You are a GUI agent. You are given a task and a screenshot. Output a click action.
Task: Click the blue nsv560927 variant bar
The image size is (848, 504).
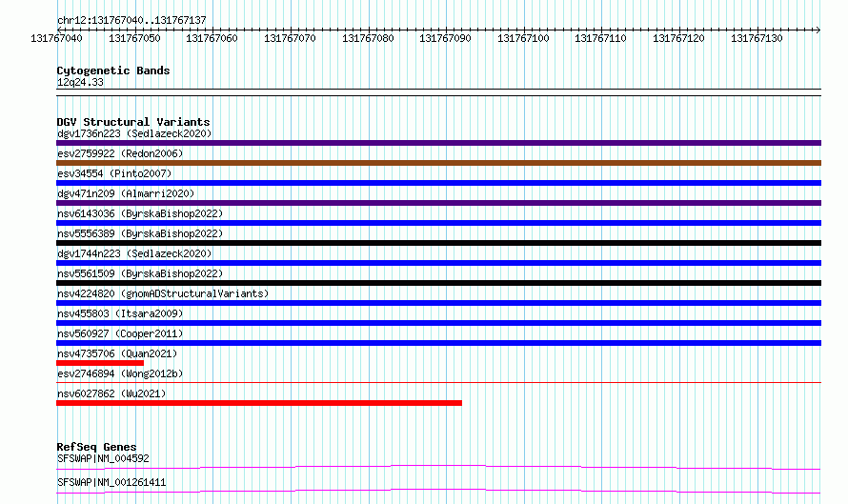[438, 343]
